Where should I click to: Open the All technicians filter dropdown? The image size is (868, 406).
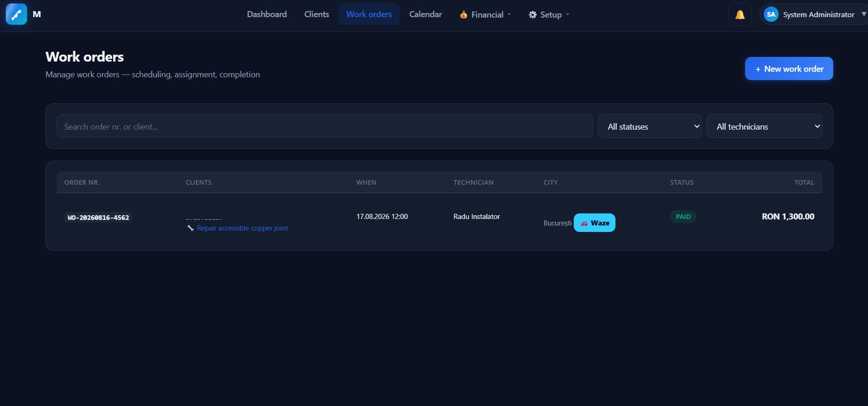click(764, 126)
